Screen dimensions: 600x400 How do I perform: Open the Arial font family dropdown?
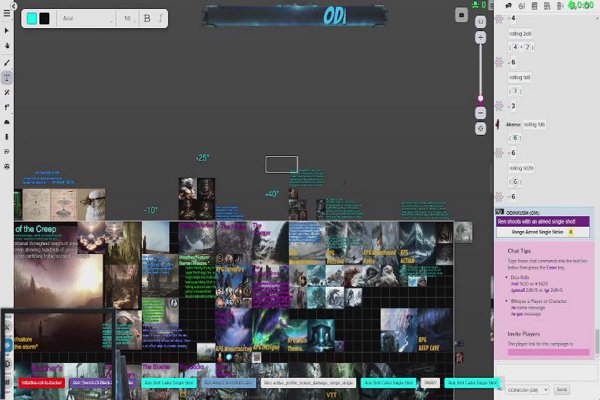click(x=87, y=18)
